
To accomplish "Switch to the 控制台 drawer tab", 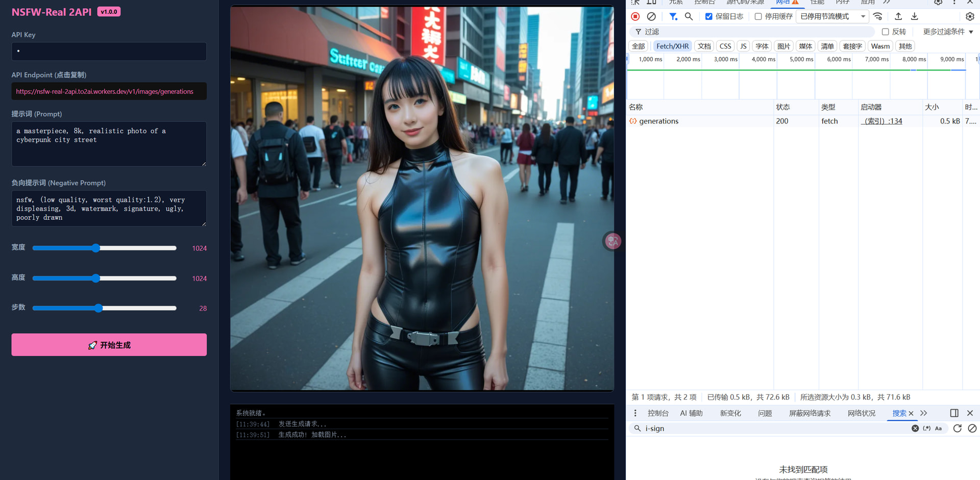I will pos(657,413).
